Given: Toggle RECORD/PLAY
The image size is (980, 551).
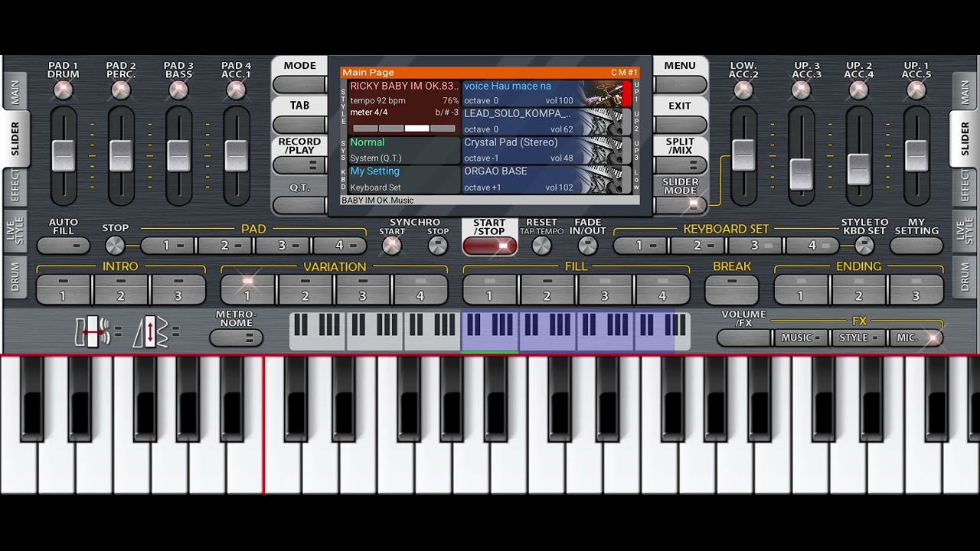Looking at the screenshot, I should click(299, 165).
